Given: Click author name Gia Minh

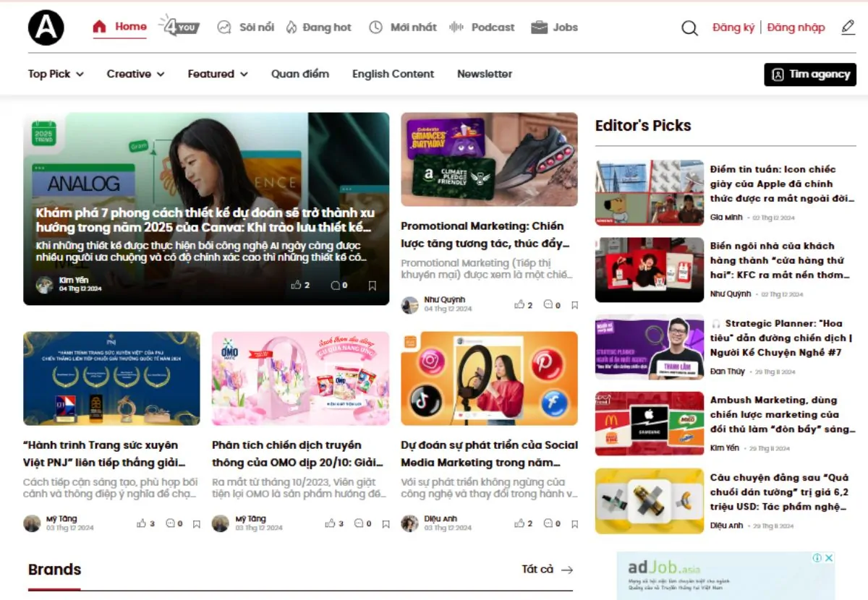Looking at the screenshot, I should click(726, 217).
